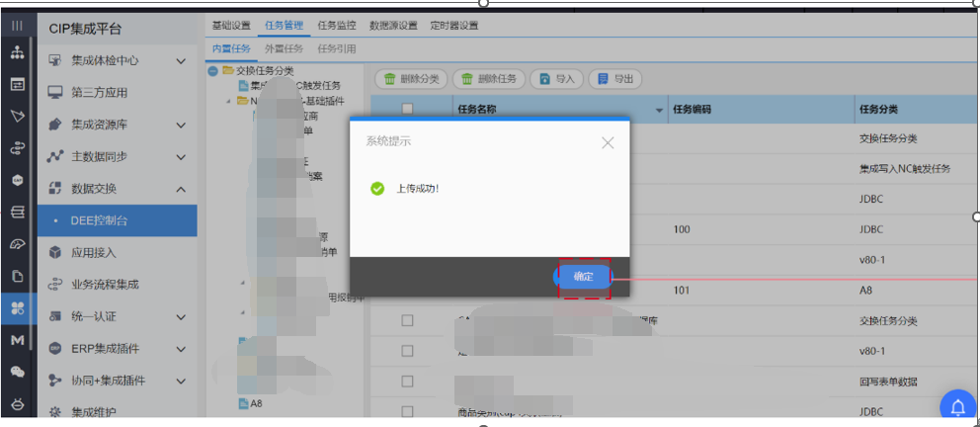Select the A8 tree node

point(256,403)
